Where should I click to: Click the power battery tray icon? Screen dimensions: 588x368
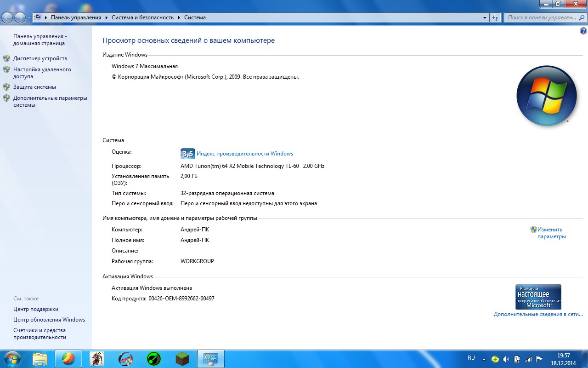pyautogui.click(x=517, y=359)
